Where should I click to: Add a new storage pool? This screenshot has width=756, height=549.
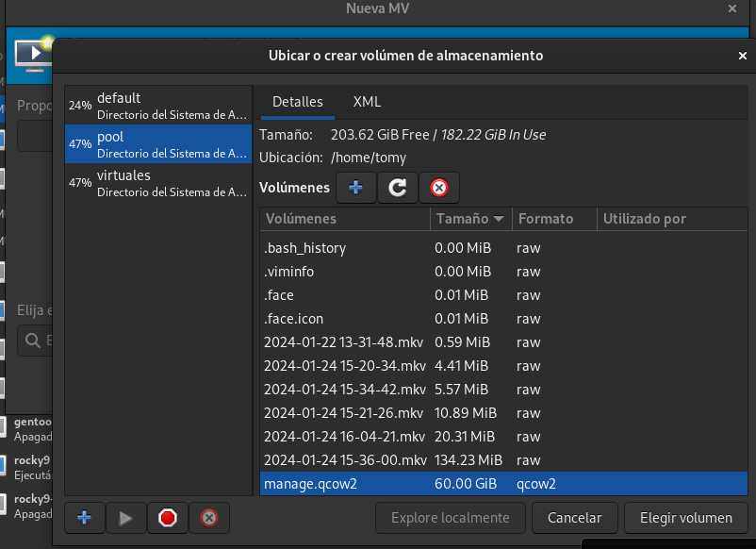pos(84,517)
